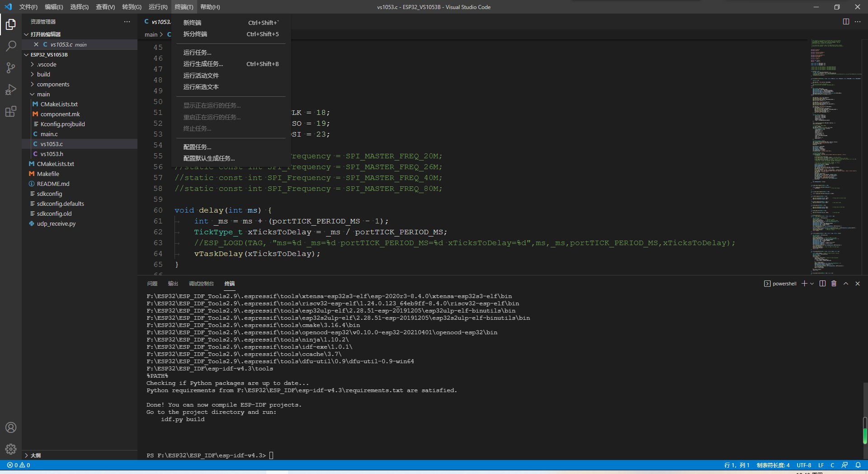Open main.c in the file tree

click(80, 134)
